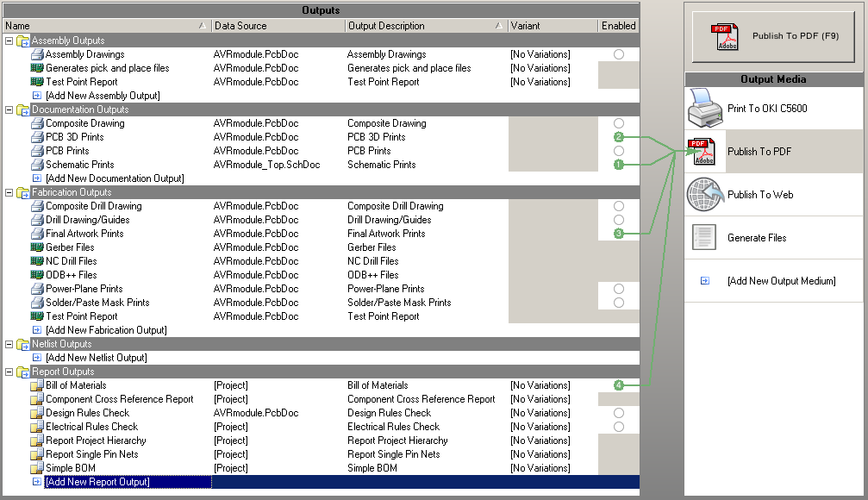Enable the Design Rules Check output

(x=619, y=413)
